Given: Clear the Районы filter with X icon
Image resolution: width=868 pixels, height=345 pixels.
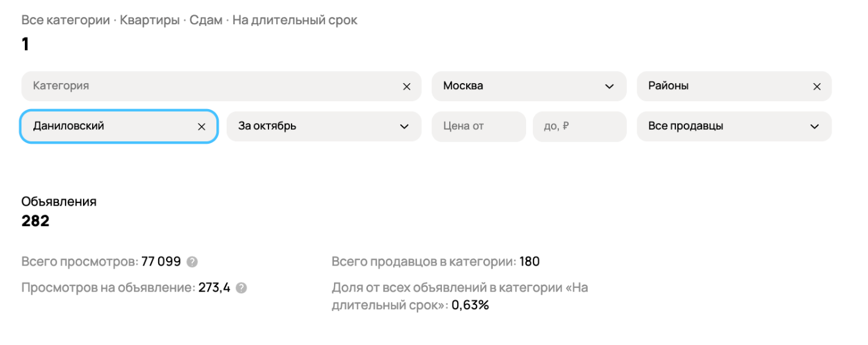Looking at the screenshot, I should (816, 86).
